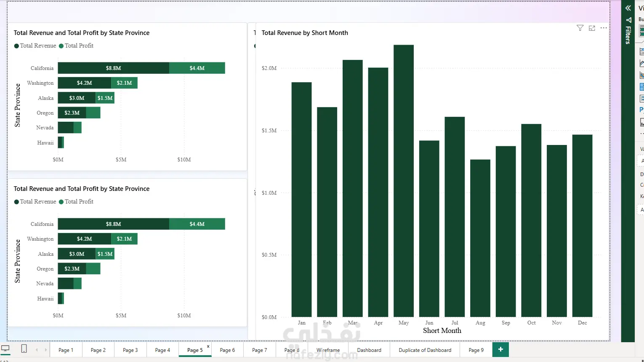The width and height of the screenshot is (644, 362).
Task: Select the May revenue bar
Action: pos(404,181)
